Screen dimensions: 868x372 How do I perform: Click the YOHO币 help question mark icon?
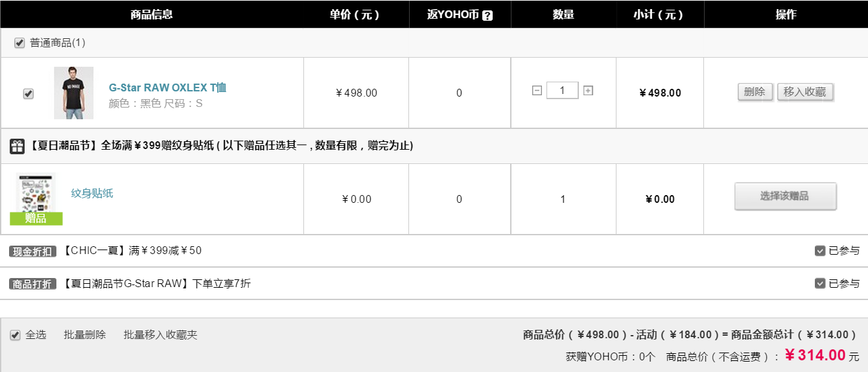pyautogui.click(x=487, y=16)
